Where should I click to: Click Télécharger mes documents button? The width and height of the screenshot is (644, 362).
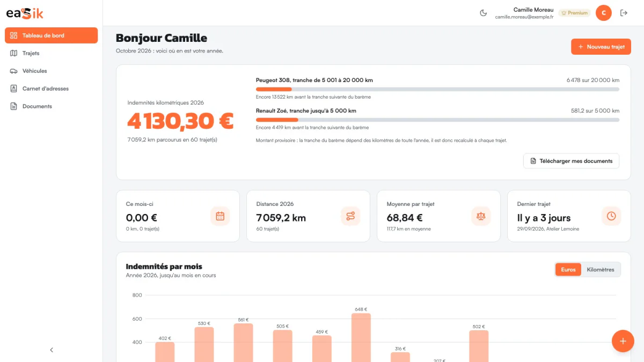coord(571,161)
